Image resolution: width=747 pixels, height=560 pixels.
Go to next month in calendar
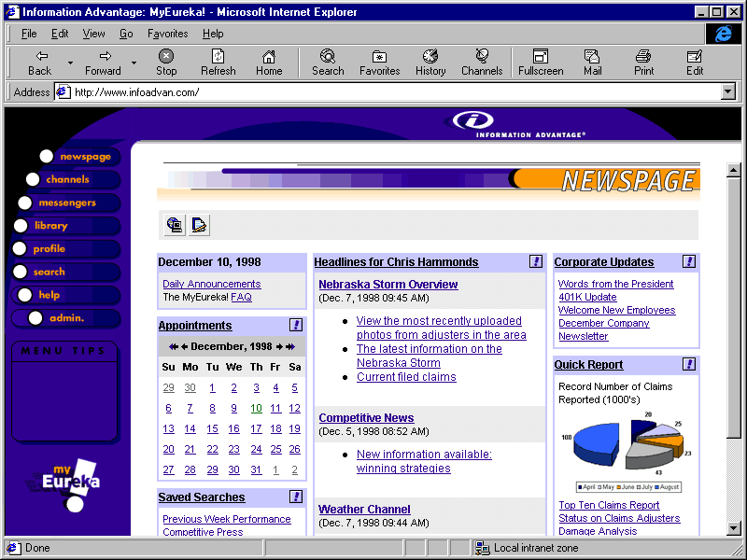279,346
